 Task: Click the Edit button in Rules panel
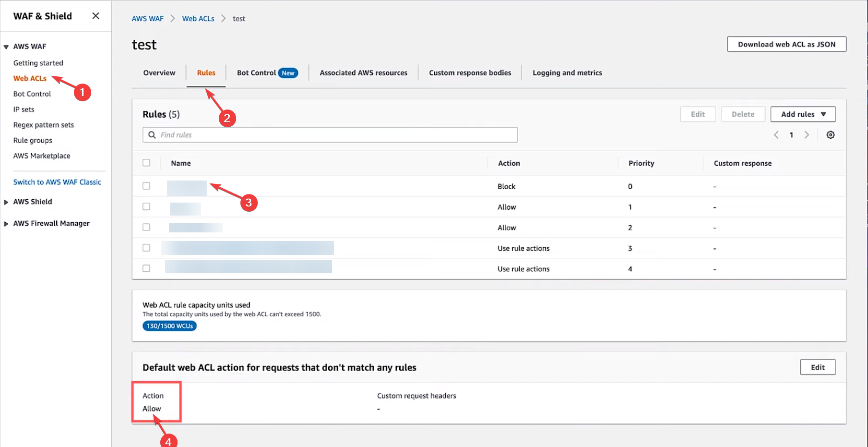(x=698, y=114)
